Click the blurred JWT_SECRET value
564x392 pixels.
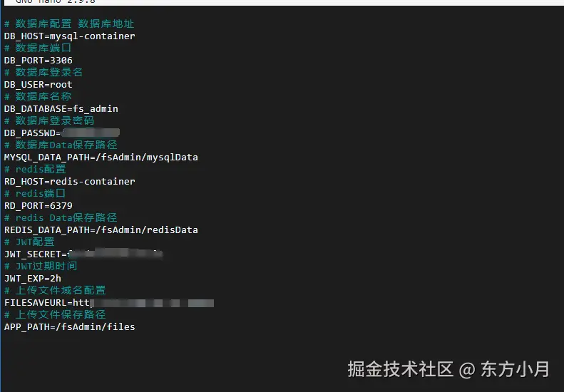point(114,254)
